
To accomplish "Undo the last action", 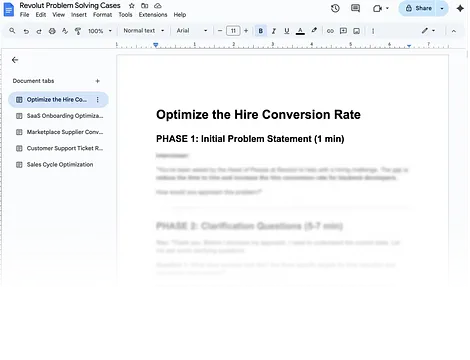I will point(26,31).
